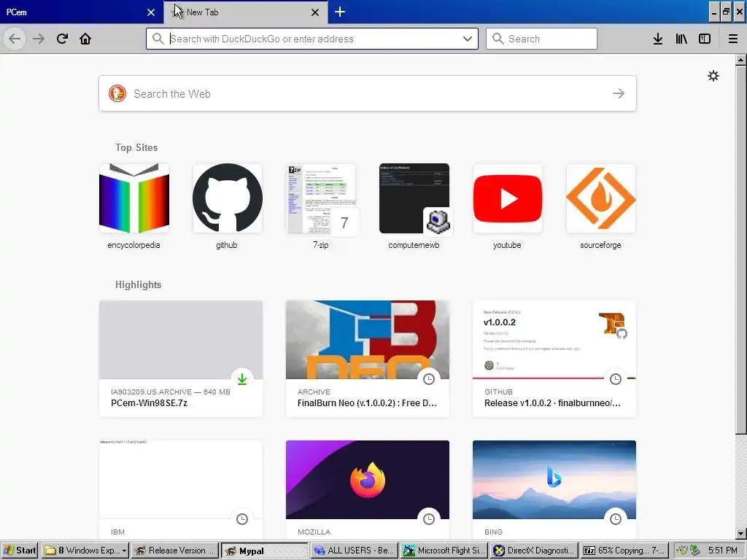Switch to Microsoft Flight Simulator taskbar item
The image size is (747, 560).
(x=444, y=551)
